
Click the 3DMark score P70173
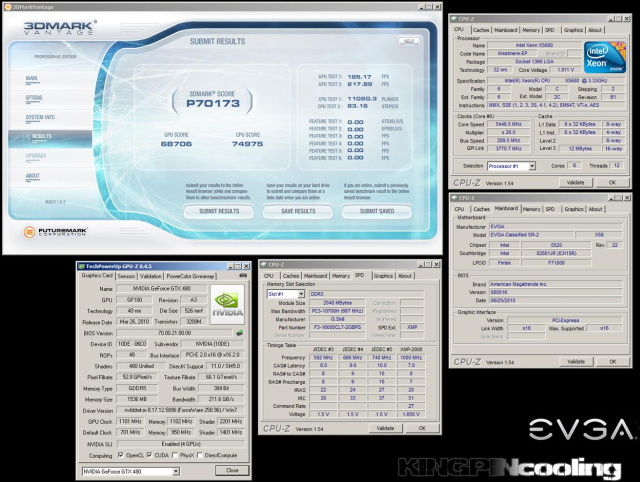[x=213, y=103]
